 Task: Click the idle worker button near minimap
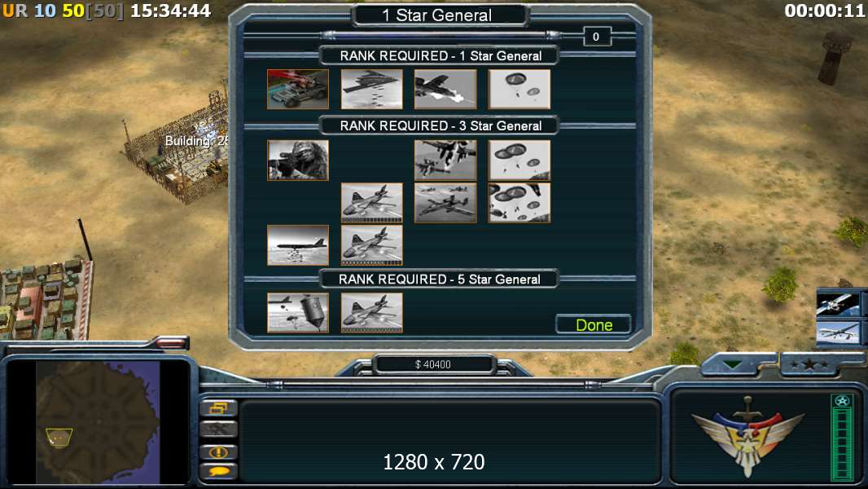[218, 429]
